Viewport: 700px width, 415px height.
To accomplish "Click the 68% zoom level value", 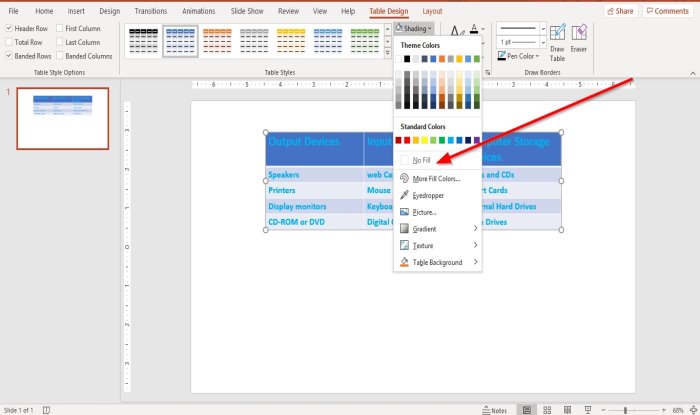I will (x=678, y=410).
